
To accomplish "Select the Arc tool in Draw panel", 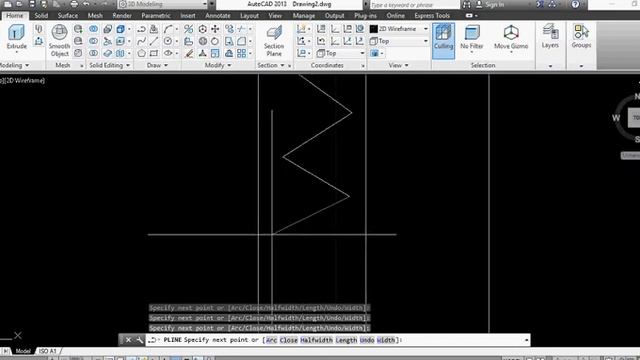I will click(168, 29).
